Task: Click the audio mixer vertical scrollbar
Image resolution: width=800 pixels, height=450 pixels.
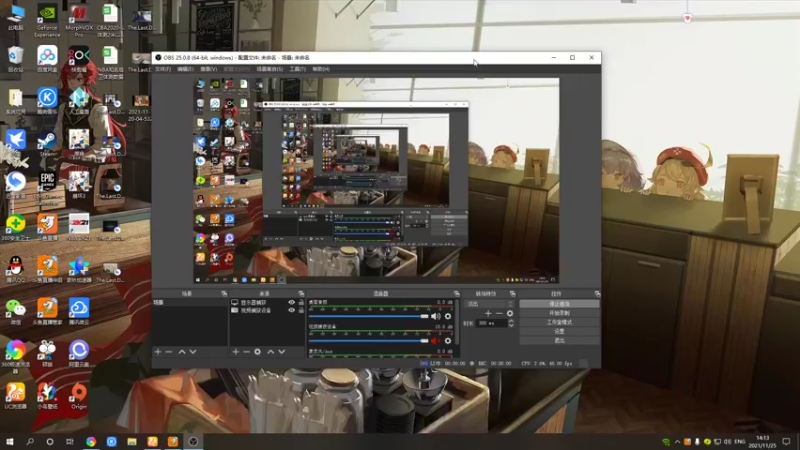Action: pyautogui.click(x=457, y=321)
